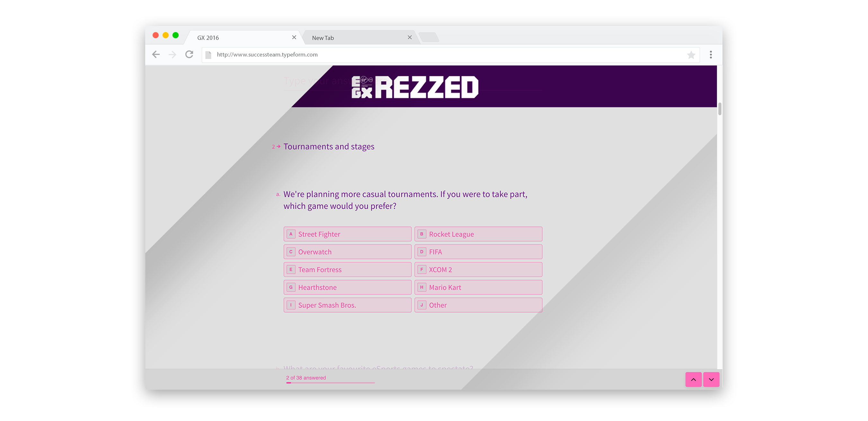Click the browser menu dots icon
This screenshot has height=421, width=868.
711,54
